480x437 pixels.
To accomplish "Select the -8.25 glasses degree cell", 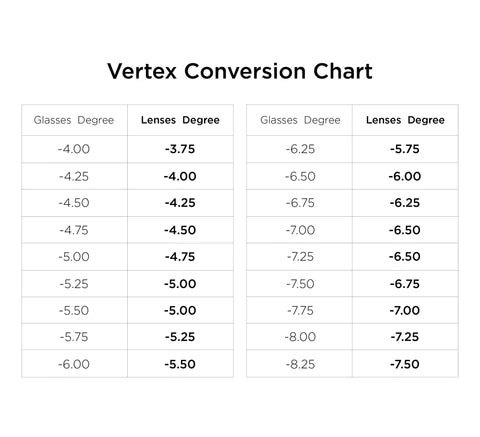I will click(x=300, y=364).
